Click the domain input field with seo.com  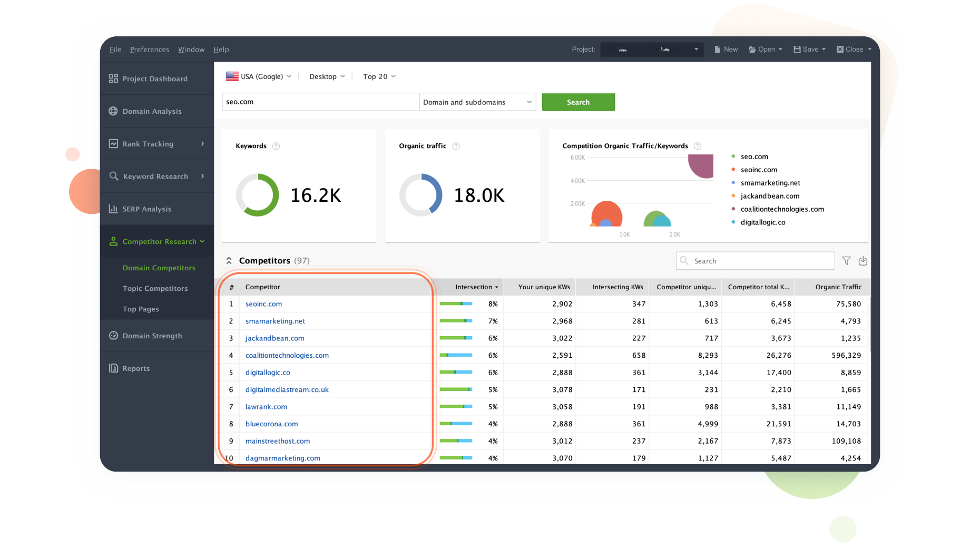pos(320,102)
